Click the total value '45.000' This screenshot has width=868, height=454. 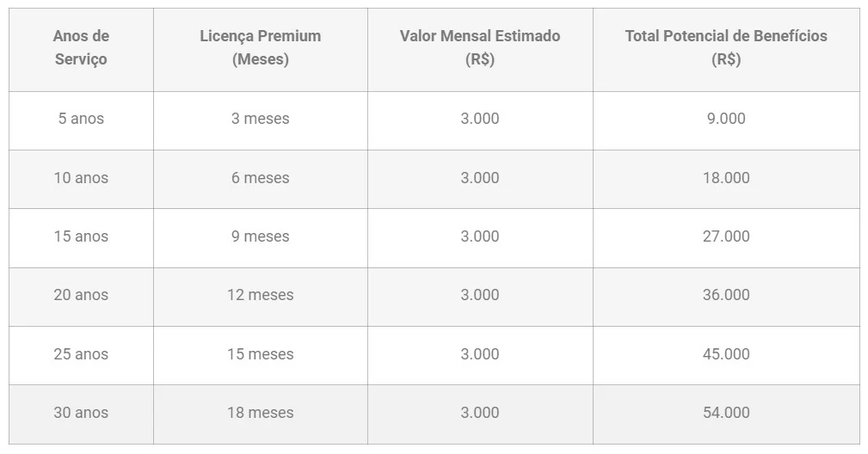click(726, 354)
